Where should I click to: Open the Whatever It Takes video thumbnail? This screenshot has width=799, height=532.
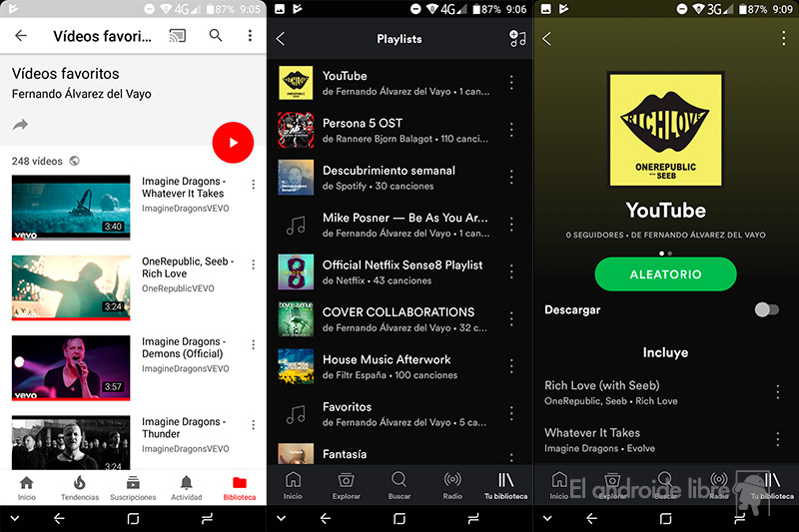coord(71,208)
